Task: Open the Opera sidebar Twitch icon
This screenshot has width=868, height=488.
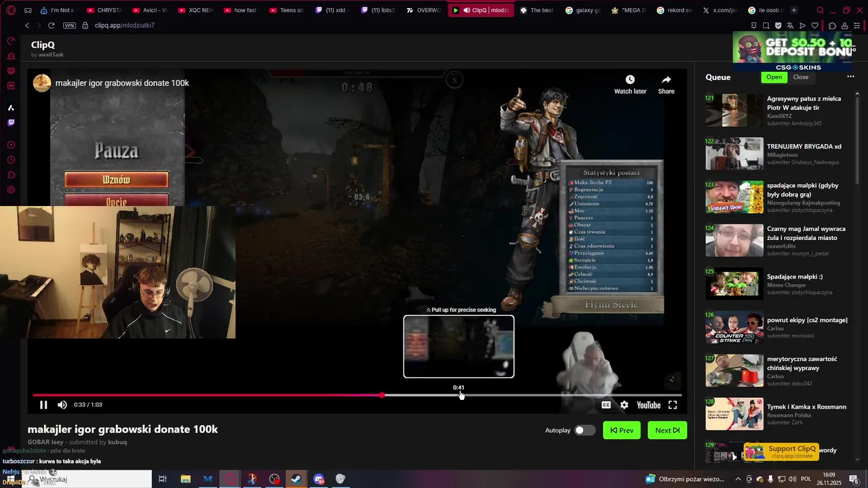Action: pyautogui.click(x=11, y=123)
